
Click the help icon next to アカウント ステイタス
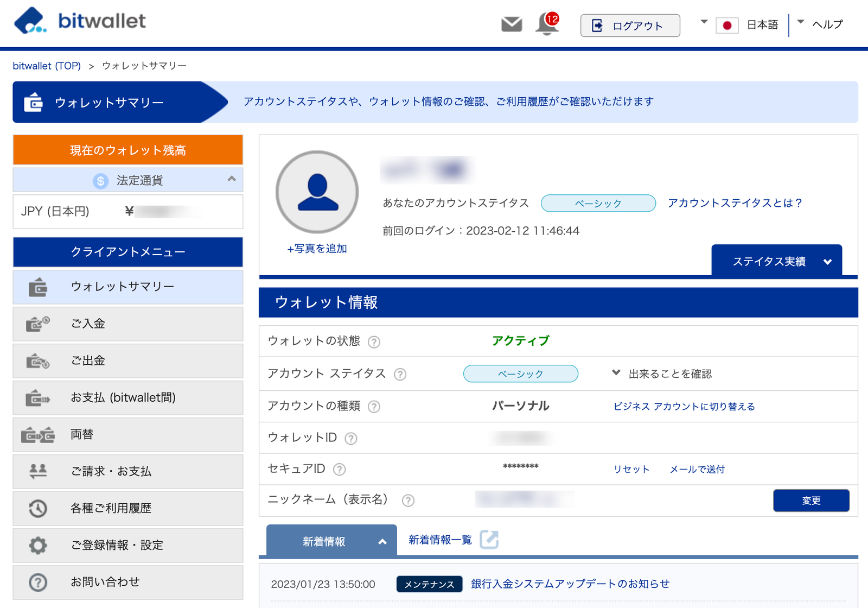[x=400, y=375]
